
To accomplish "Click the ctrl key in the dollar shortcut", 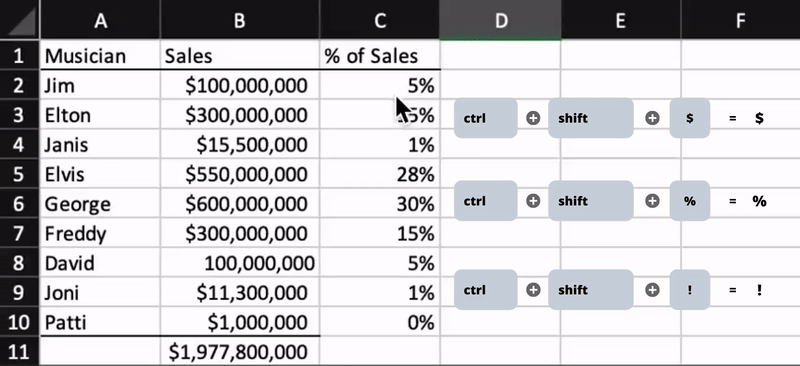I will [x=486, y=118].
